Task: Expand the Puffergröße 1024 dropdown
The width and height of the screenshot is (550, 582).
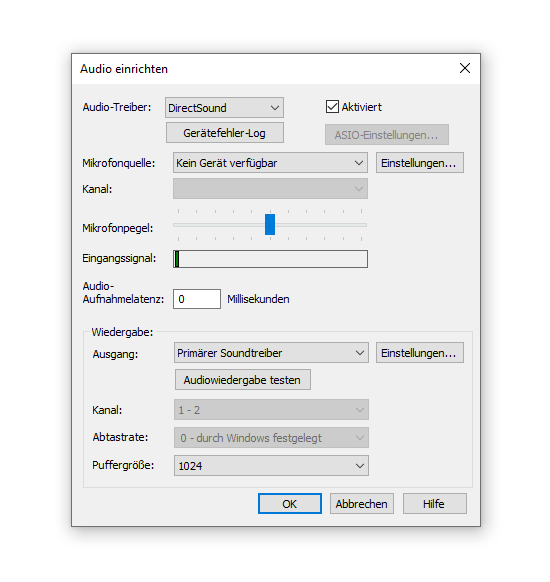Action: (271, 465)
